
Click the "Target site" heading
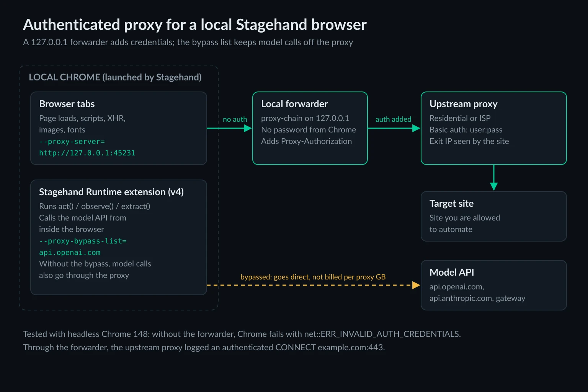click(x=452, y=203)
